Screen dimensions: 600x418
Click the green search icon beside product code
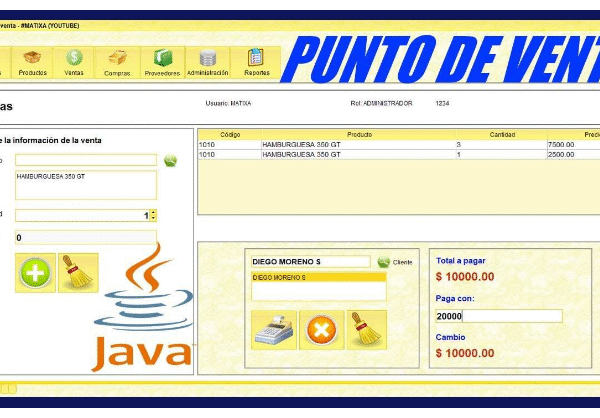coord(170,160)
